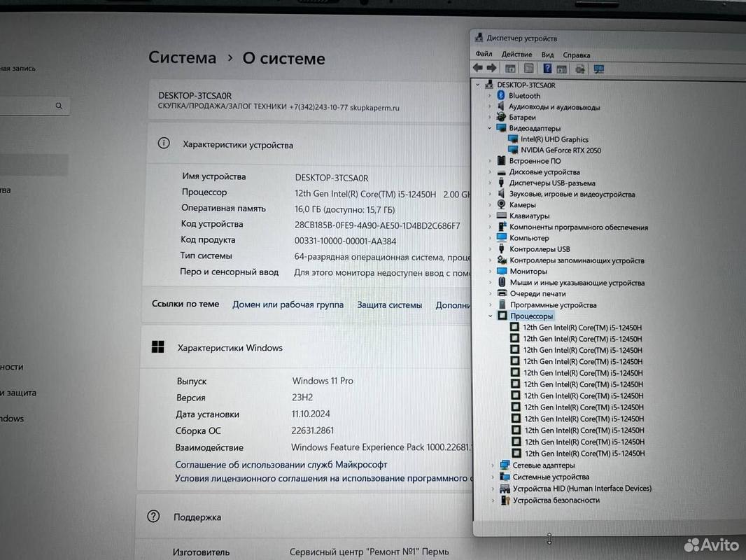Open the Вид menu
The image size is (746, 560).
tap(548, 55)
